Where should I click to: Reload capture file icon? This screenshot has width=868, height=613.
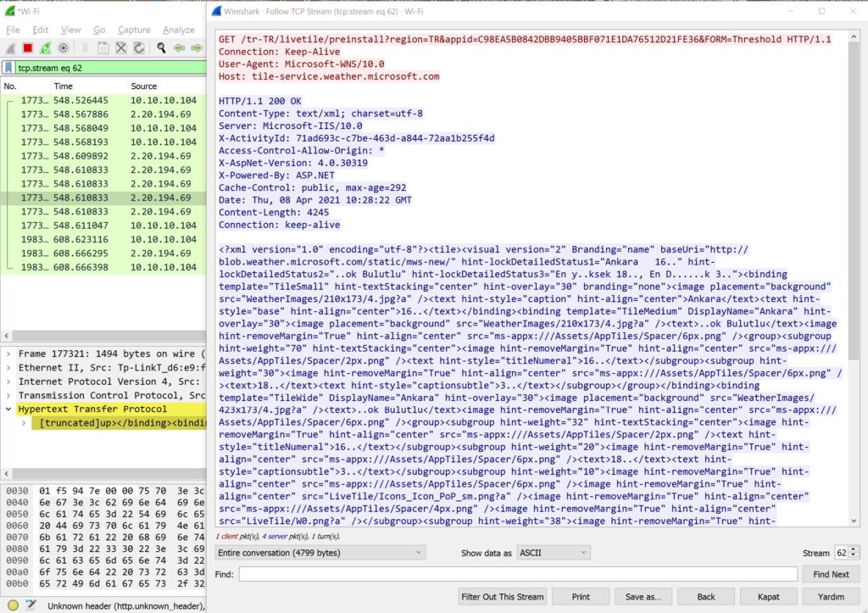click(x=139, y=48)
